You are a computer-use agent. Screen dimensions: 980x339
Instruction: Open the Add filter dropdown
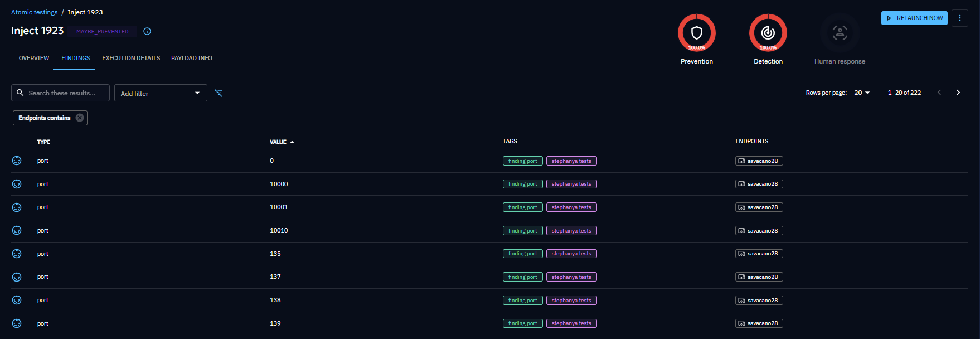pos(161,93)
